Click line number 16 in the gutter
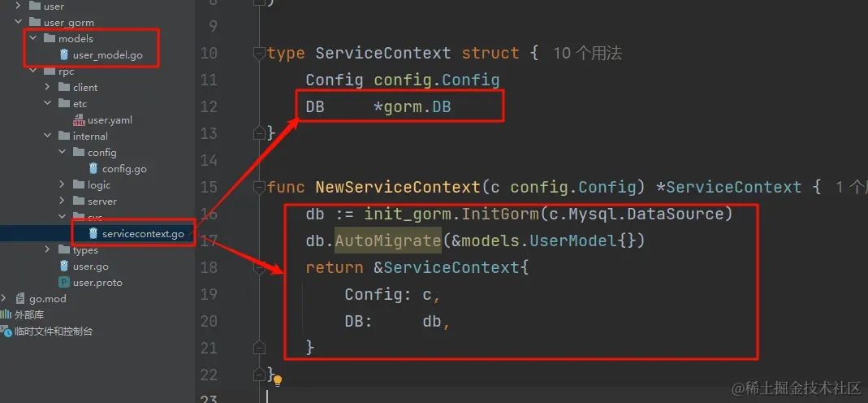The height and width of the screenshot is (403, 868). (209, 214)
